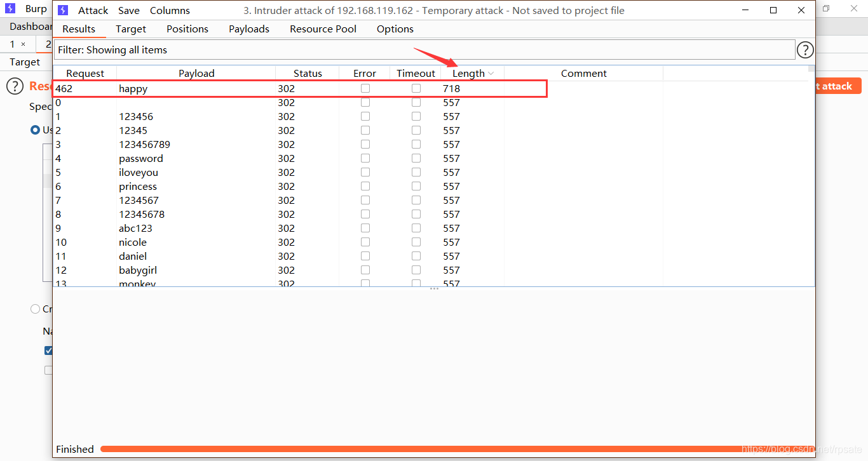Toggle Timeout checkbox for happy row
Image resolution: width=868 pixels, height=461 pixels.
coord(416,88)
